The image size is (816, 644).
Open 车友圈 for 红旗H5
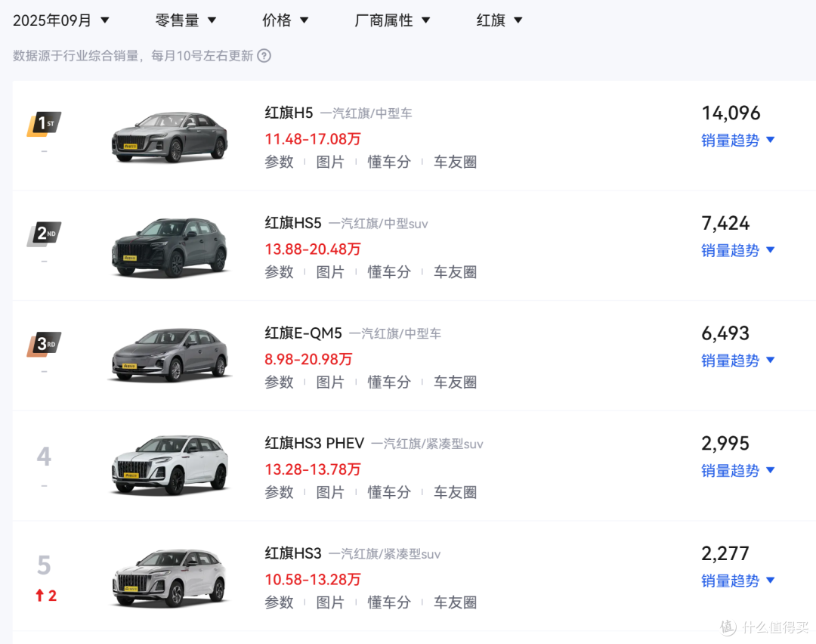coord(456,162)
